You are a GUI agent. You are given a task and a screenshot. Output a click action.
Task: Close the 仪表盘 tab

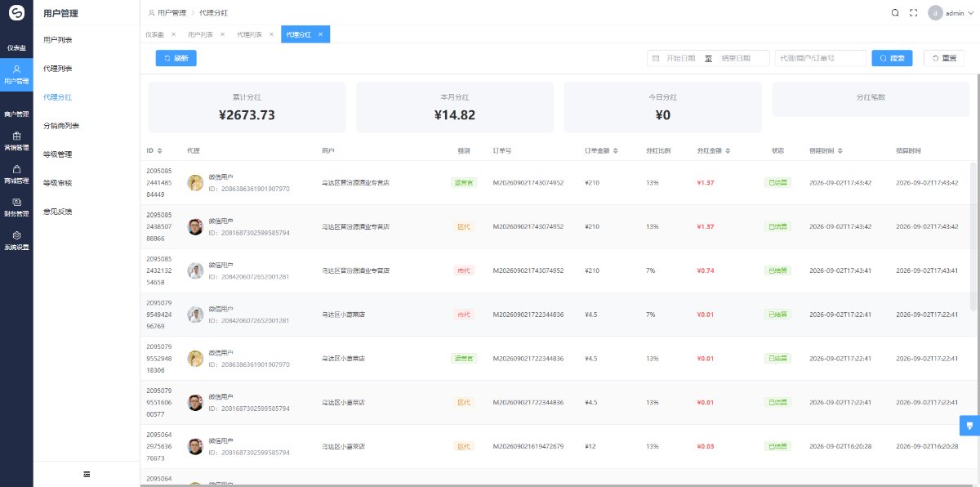coord(173,34)
